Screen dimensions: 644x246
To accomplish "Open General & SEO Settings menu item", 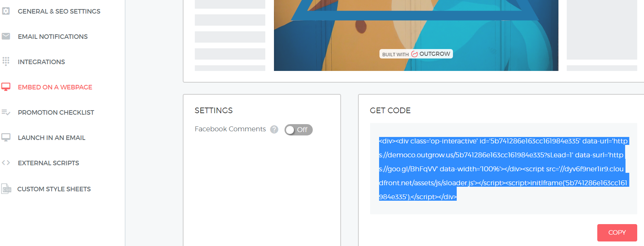I will click(x=59, y=11).
